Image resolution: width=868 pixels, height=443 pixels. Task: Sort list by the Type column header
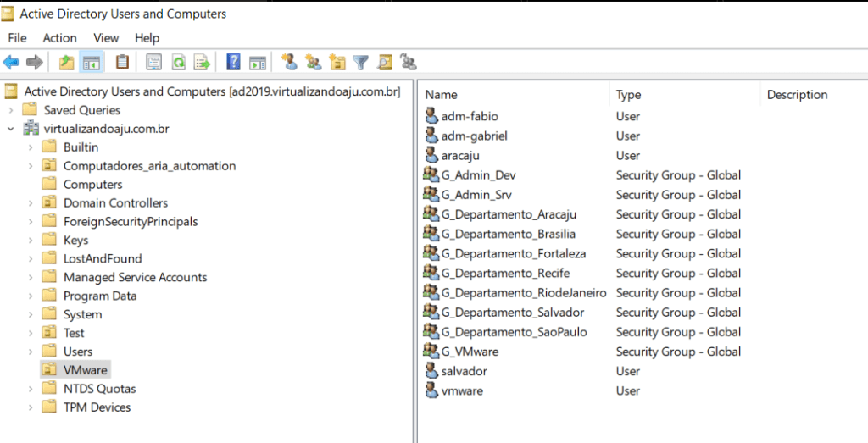(628, 95)
